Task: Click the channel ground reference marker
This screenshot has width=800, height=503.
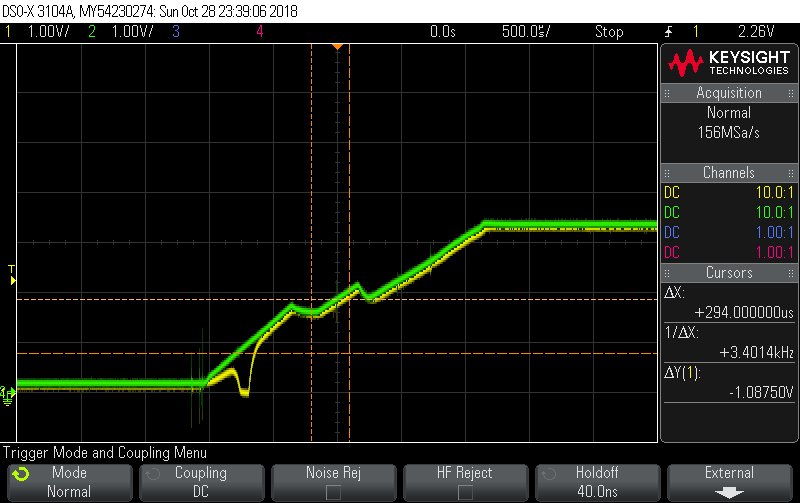Action: pos(8,396)
